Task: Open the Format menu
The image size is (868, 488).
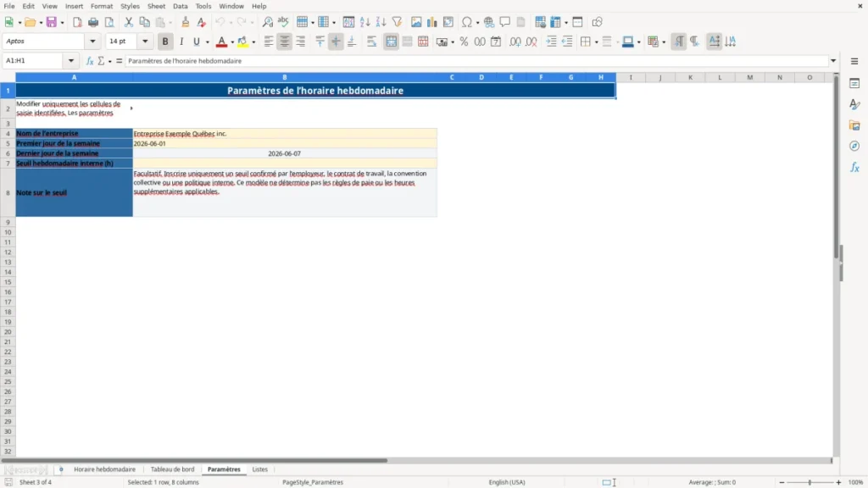Action: 102,6
